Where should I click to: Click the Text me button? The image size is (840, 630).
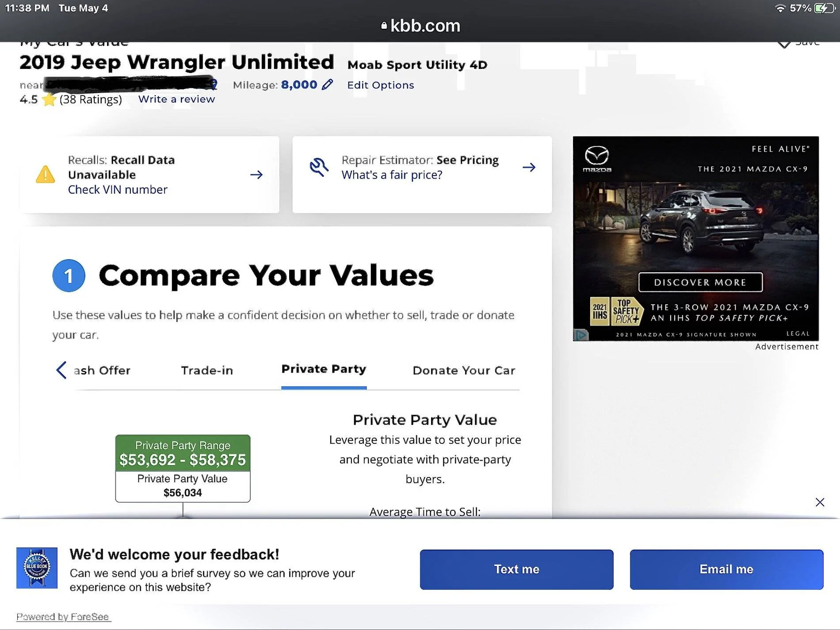click(x=516, y=569)
